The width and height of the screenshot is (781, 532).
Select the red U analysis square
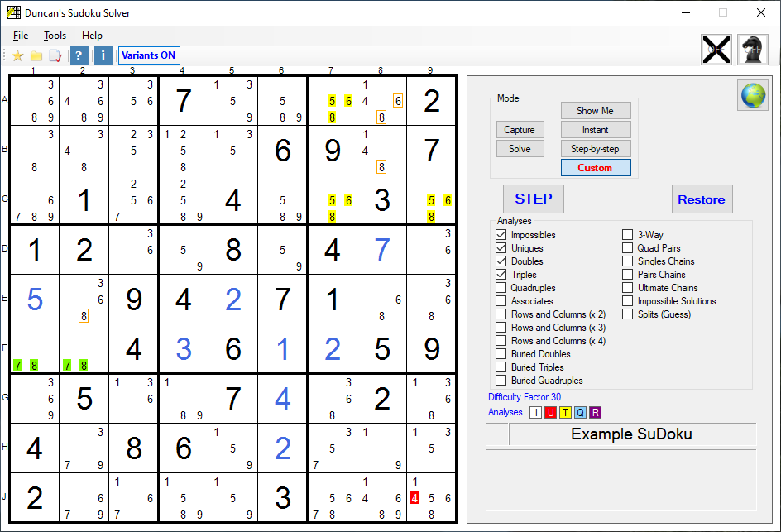pos(550,413)
